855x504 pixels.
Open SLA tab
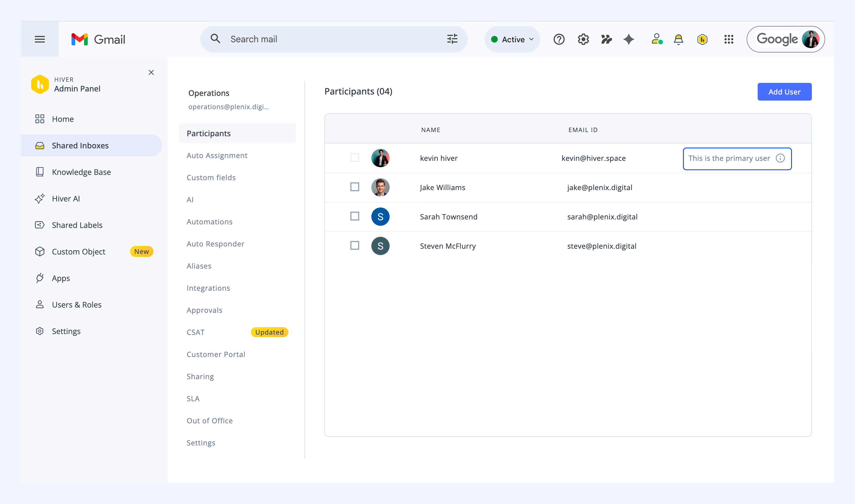click(x=193, y=398)
